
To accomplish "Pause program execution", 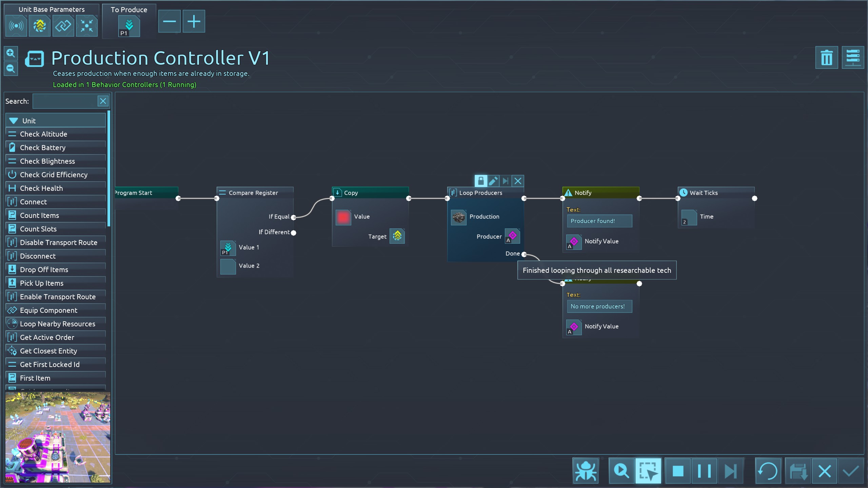I will coord(704,471).
